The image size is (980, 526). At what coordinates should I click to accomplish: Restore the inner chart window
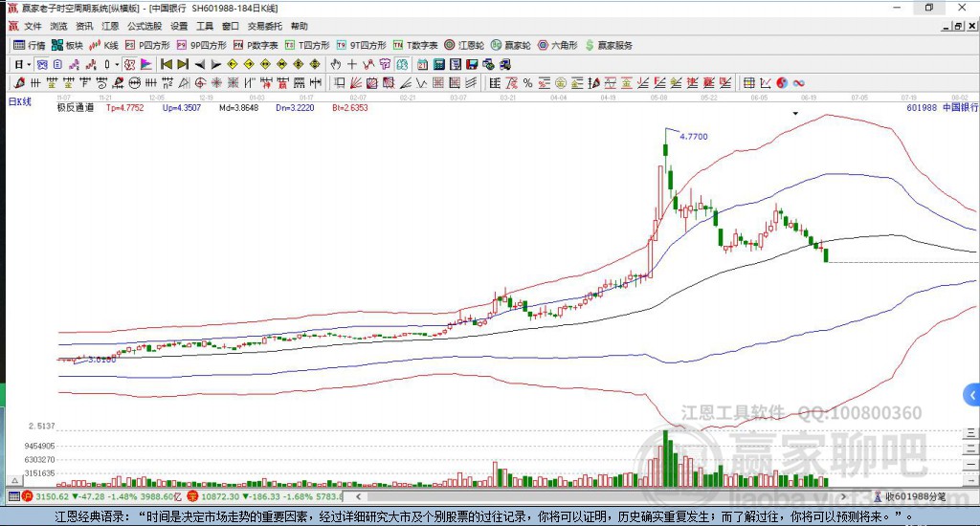pos(958,26)
